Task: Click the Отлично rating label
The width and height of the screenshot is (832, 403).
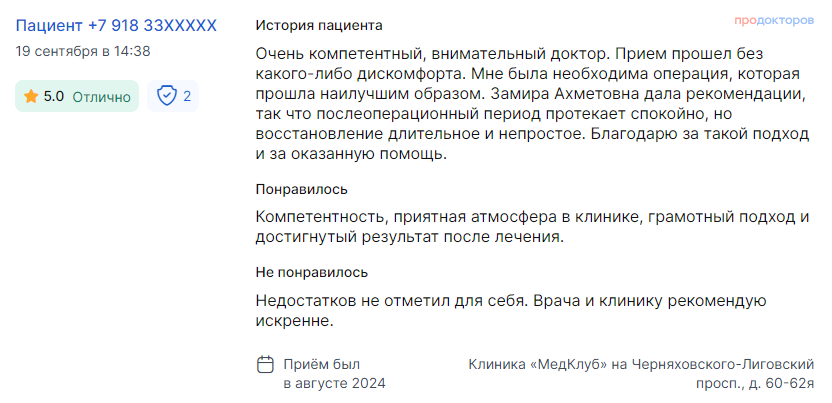Action: 101,97
